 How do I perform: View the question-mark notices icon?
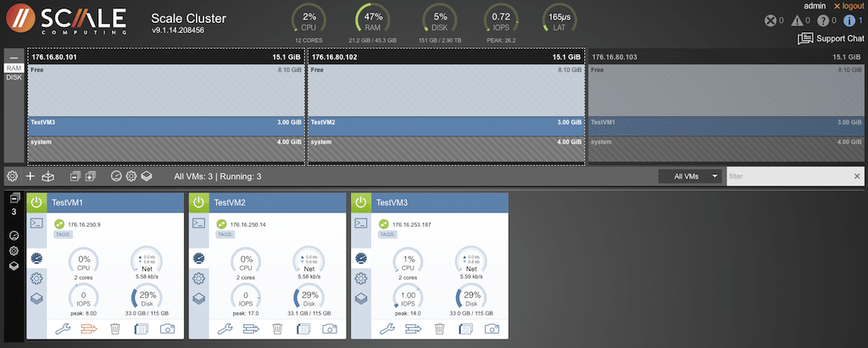coord(822,21)
